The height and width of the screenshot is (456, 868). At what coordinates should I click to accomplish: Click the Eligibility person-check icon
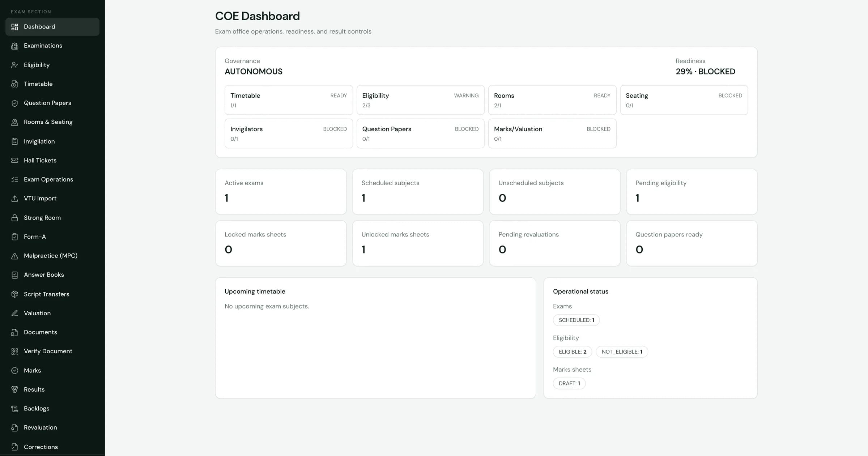(x=14, y=65)
